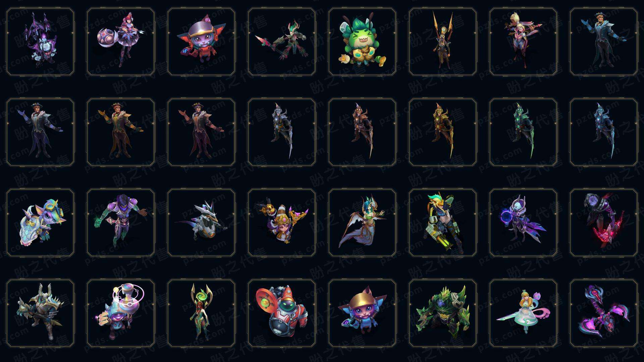Open the purple winged dark creature skin
Image resolution: width=644 pixels, height=362 pixels.
(x=40, y=42)
